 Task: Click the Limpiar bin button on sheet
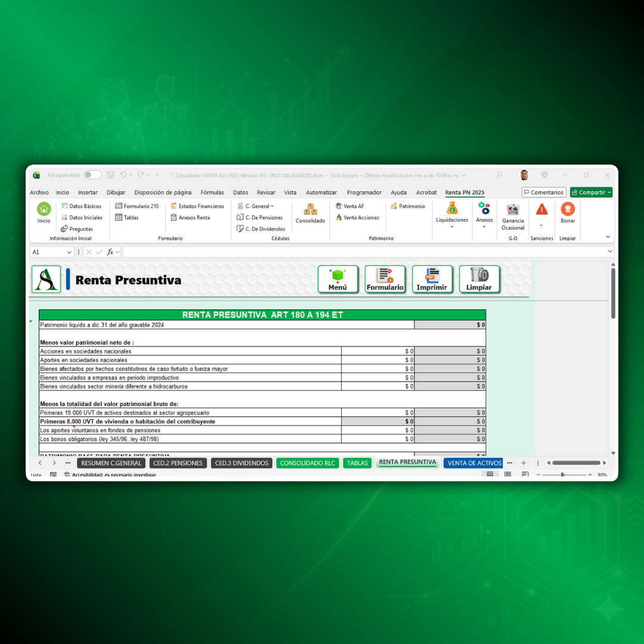click(x=479, y=279)
